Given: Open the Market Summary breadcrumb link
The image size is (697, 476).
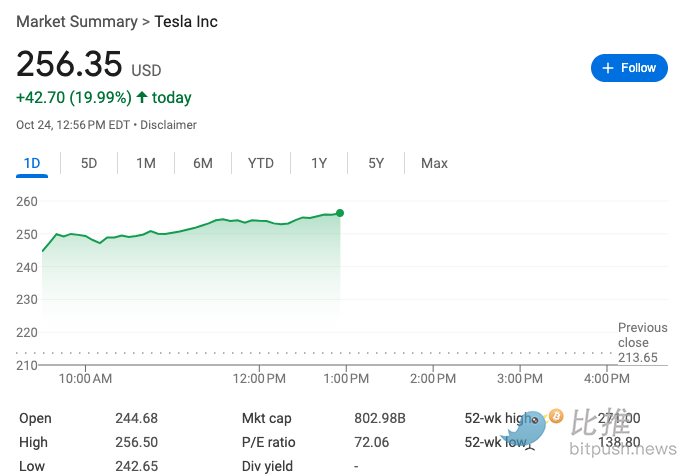Looking at the screenshot, I should coord(75,22).
